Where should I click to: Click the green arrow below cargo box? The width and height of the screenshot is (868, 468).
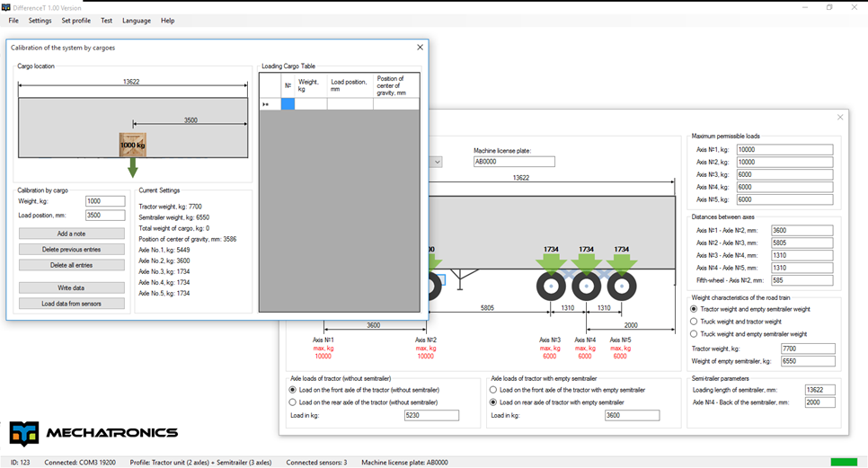(132, 167)
